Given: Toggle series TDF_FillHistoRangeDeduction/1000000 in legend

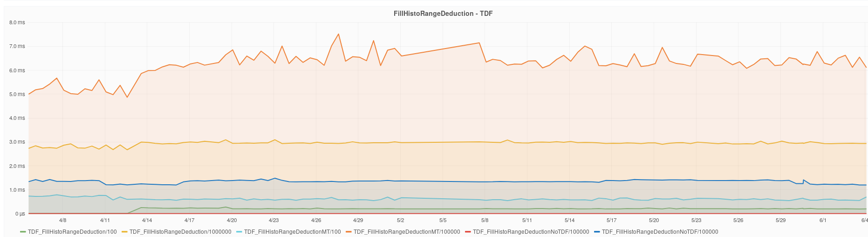Looking at the screenshot, I should 180,232.
